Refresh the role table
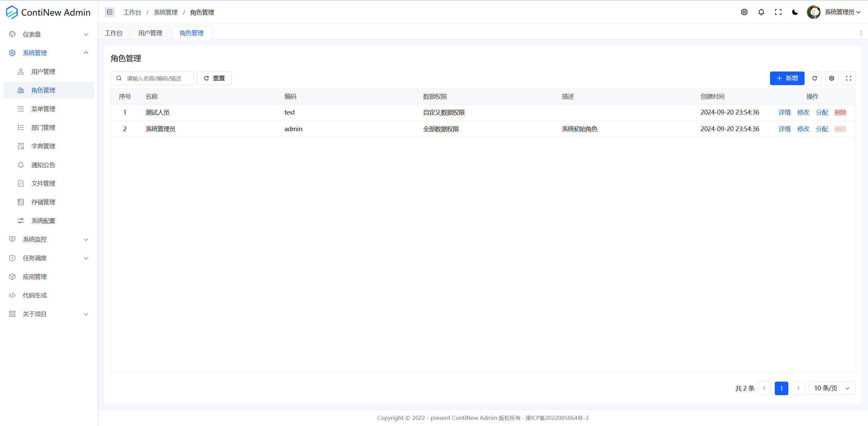This screenshot has width=868, height=426. point(815,78)
